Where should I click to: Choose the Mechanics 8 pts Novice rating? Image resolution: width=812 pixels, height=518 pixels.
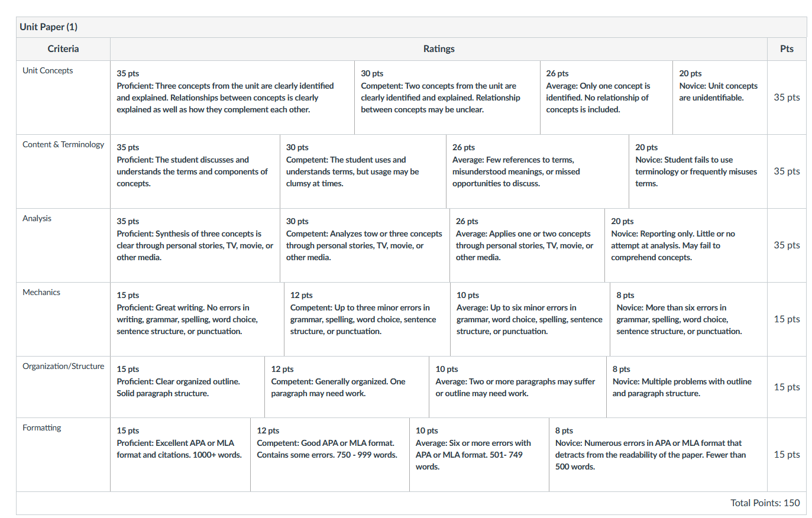(x=688, y=319)
